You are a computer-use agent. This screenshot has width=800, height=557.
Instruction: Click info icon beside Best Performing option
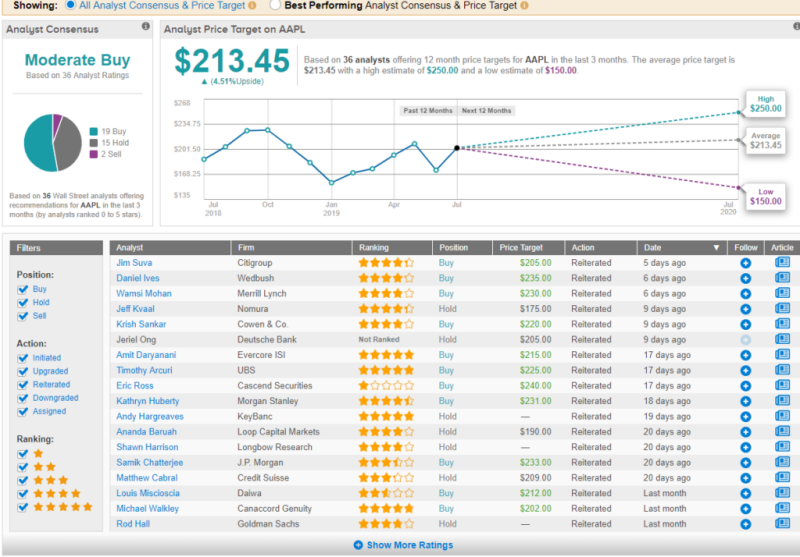524,6
